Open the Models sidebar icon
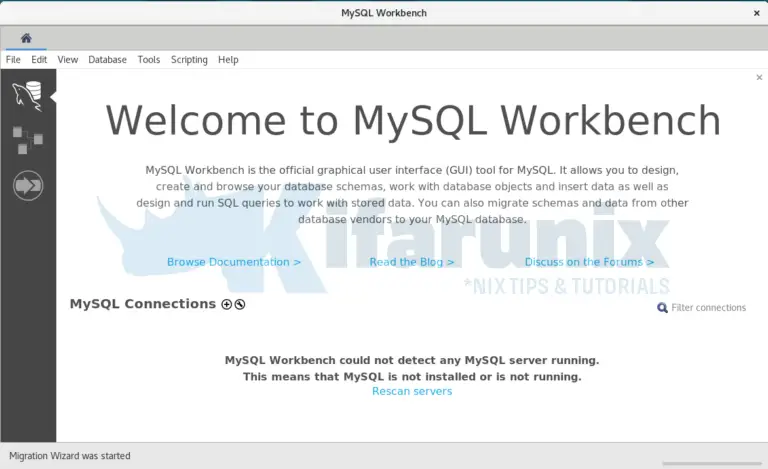Screen dimensions: 768x469 (x=27, y=140)
